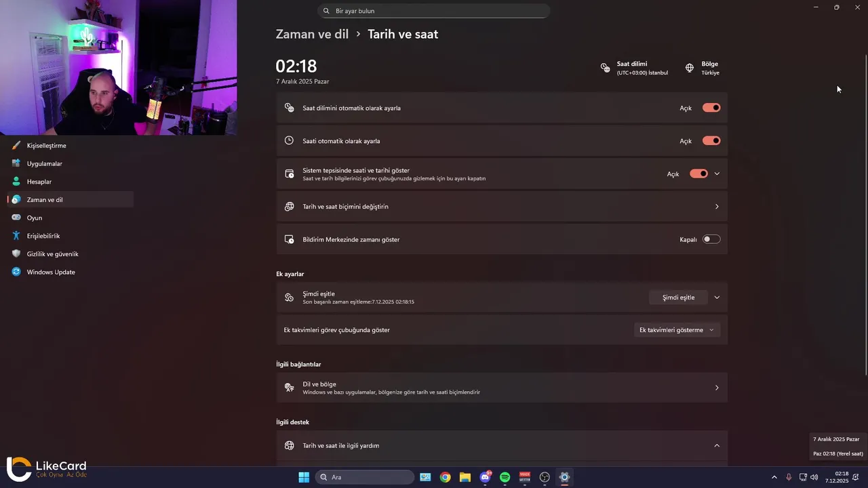Click the Gizlilik ve güvenlik shield icon

click(16, 253)
